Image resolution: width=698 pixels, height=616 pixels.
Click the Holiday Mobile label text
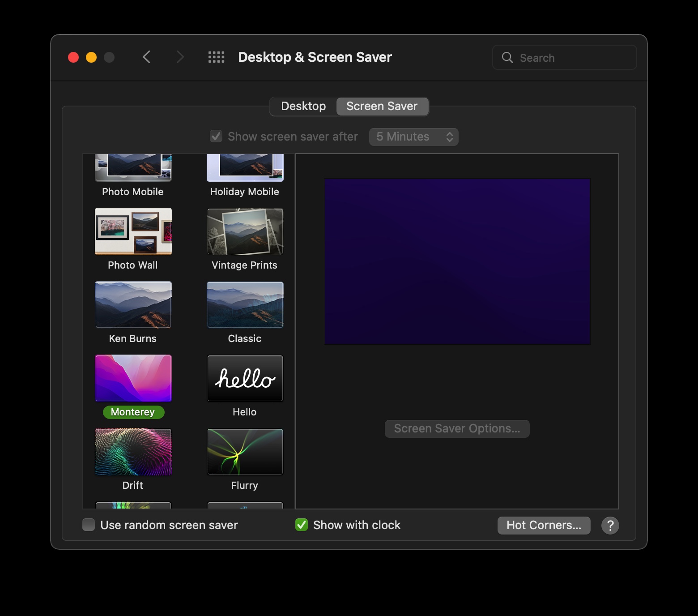pyautogui.click(x=244, y=192)
